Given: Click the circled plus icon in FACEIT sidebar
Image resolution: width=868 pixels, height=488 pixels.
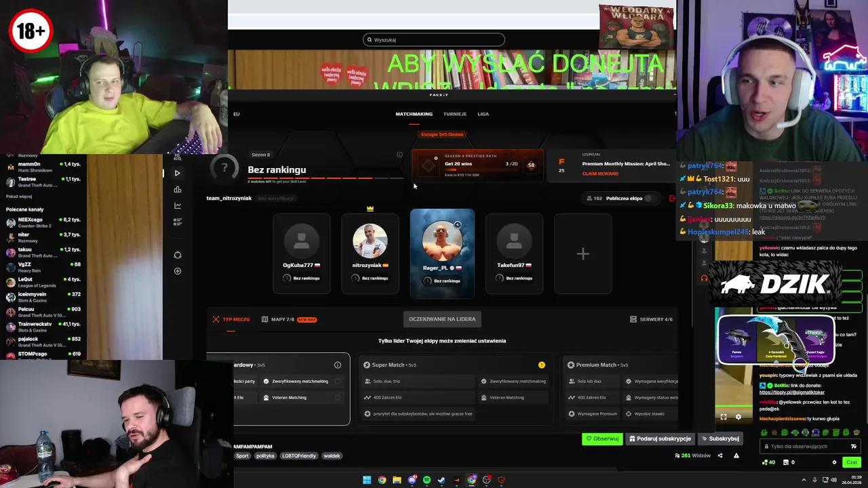Looking at the screenshot, I should pyautogui.click(x=177, y=271).
